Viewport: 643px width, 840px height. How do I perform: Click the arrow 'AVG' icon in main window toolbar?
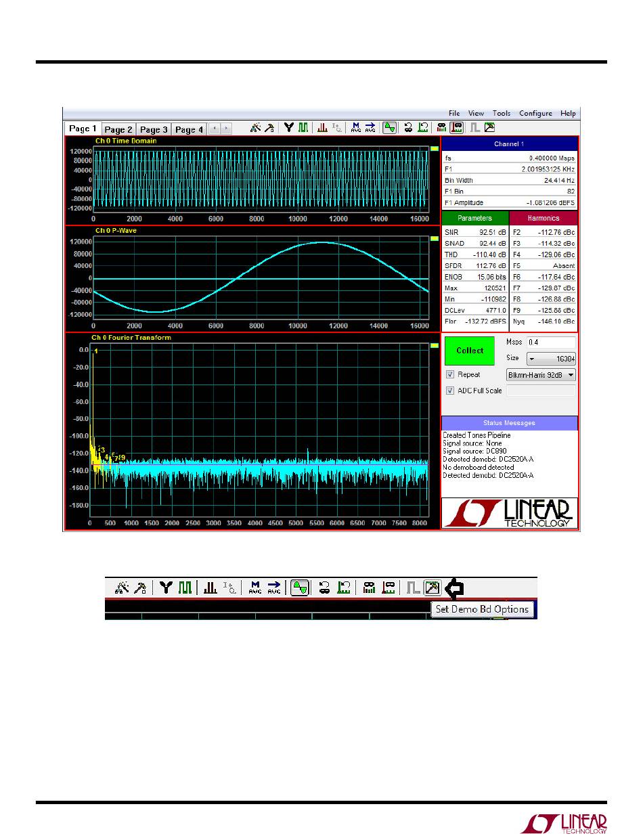pyautogui.click(x=370, y=127)
